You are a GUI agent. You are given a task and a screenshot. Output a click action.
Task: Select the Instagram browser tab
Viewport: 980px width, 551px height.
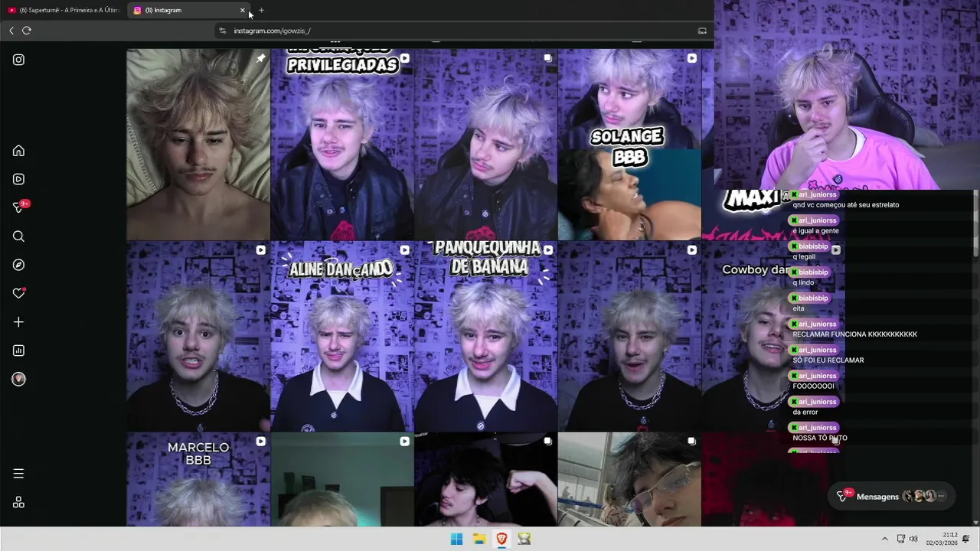coord(188,10)
